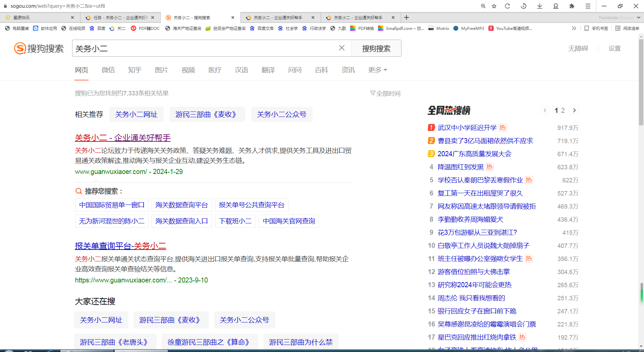Screen dimensions: 644x352
Task: Click the address bar URL
Action: pos(58,6)
